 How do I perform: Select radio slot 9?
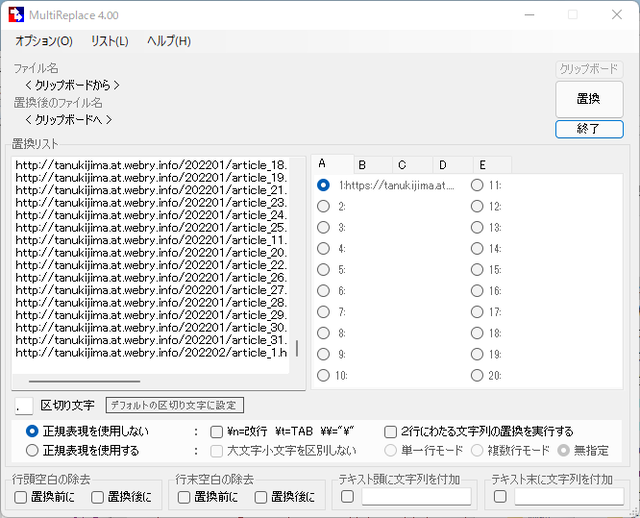323,354
